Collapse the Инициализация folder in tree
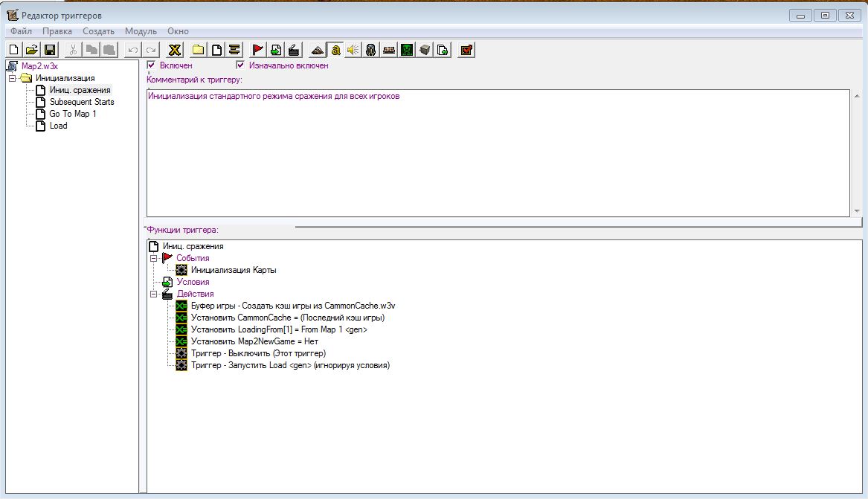 (x=12, y=78)
